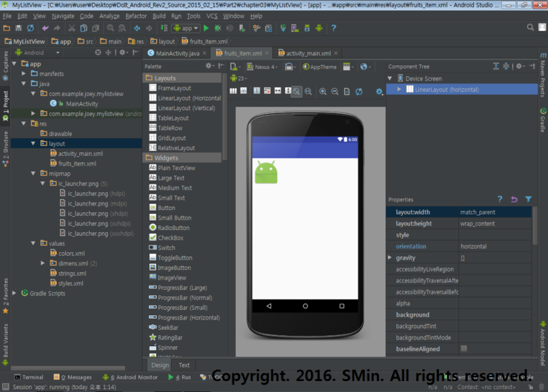Open the AppTheme selector dropdown
The width and height of the screenshot is (548, 392).
click(x=320, y=67)
